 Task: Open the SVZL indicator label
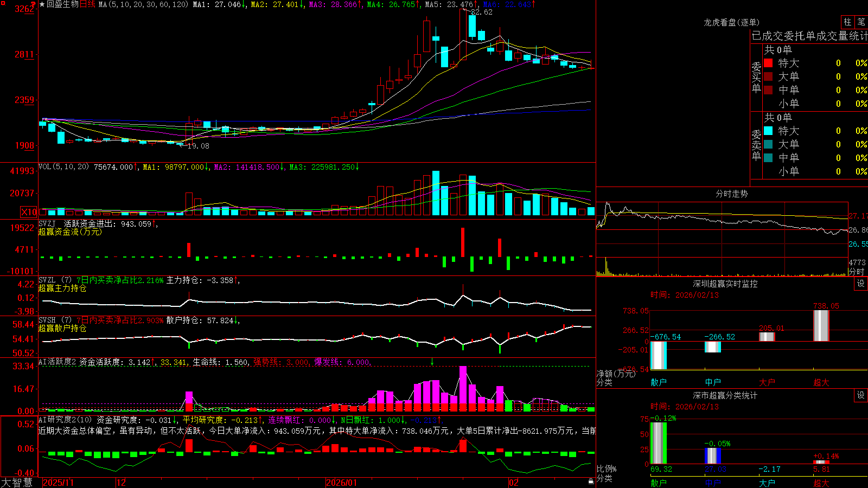47,280
